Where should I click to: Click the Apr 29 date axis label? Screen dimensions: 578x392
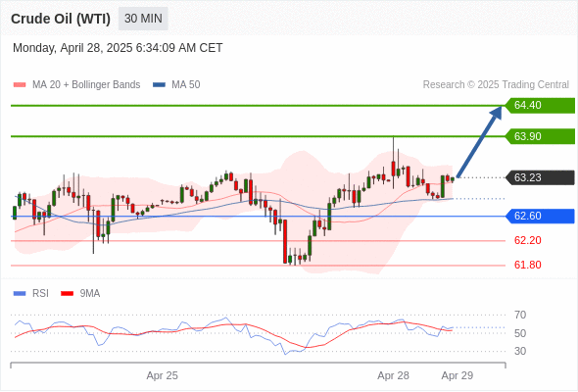pos(458,375)
